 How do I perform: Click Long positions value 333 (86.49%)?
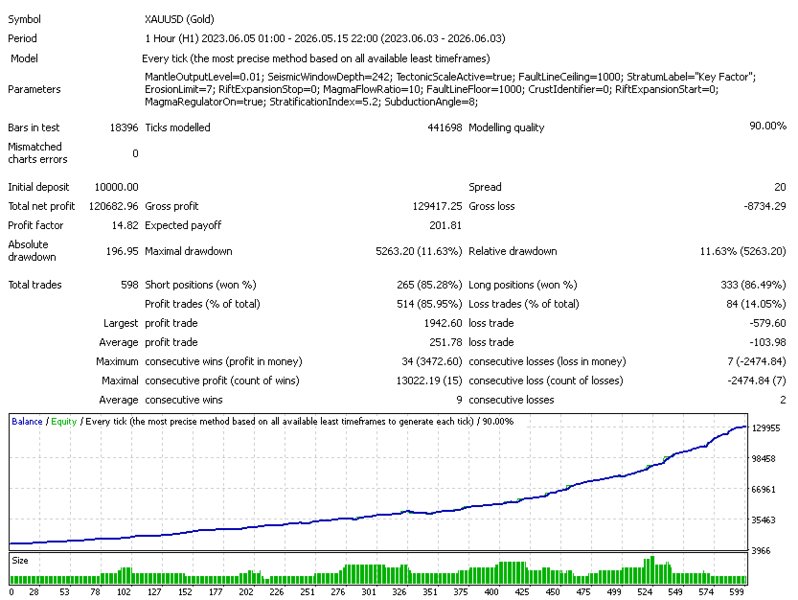pyautogui.click(x=753, y=285)
